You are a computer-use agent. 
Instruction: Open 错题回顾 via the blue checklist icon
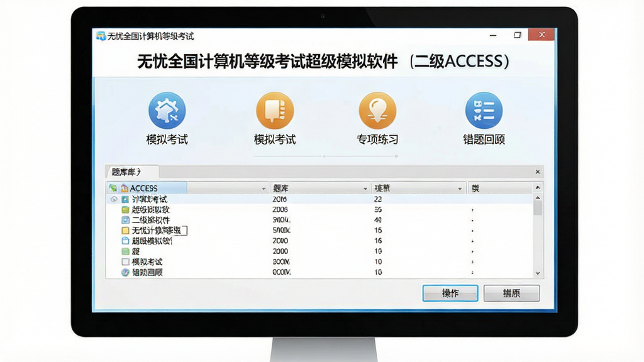point(484,111)
